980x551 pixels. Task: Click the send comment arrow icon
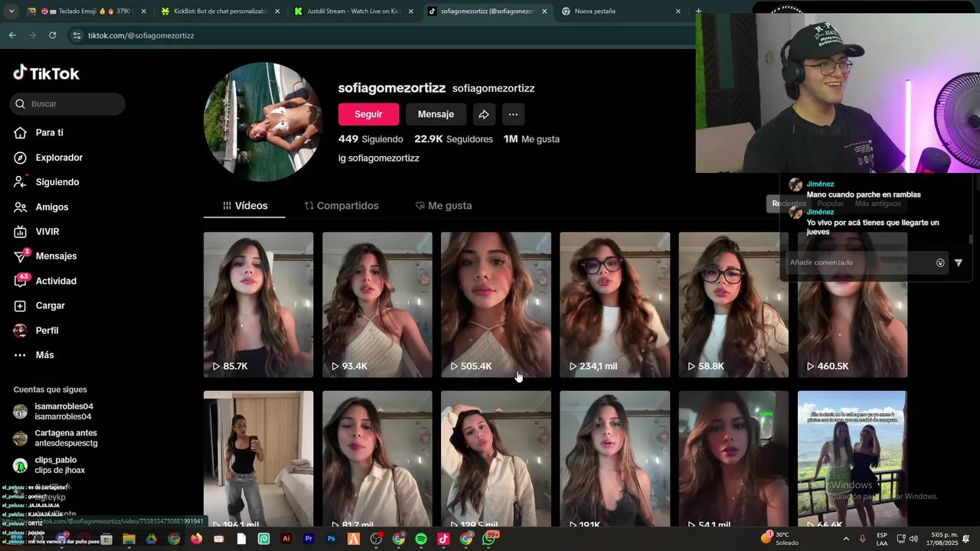958,262
